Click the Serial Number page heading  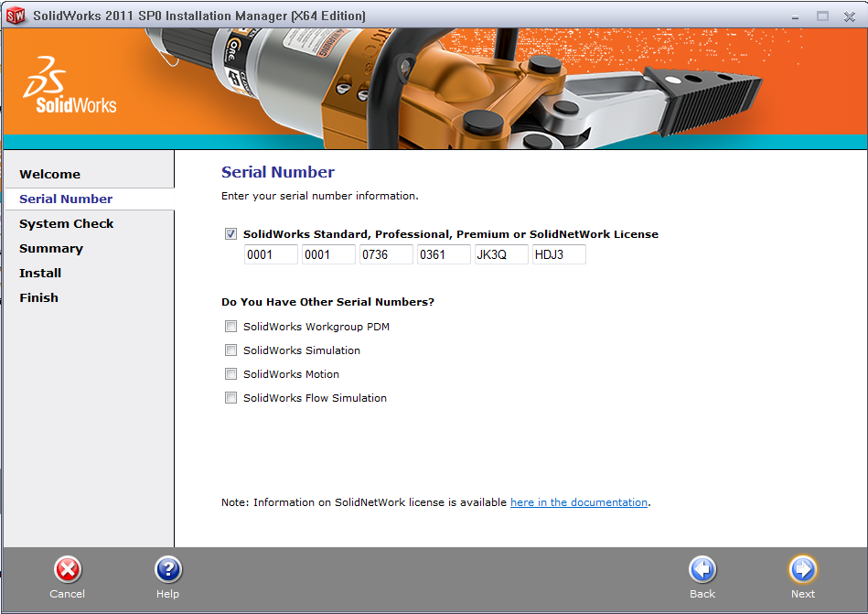pos(278,172)
